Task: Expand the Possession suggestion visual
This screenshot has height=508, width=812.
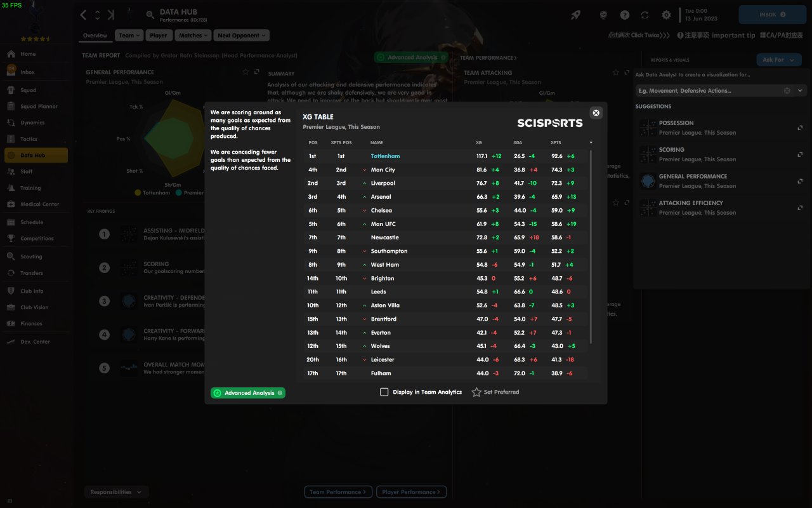Action: (800, 128)
